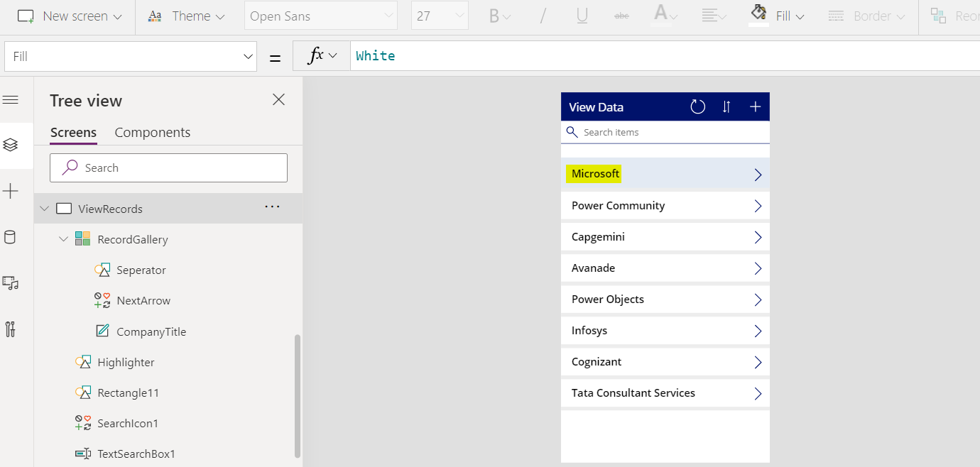This screenshot has height=467, width=980.
Task: Select CompanyTitle in the tree
Action: tap(168, 331)
